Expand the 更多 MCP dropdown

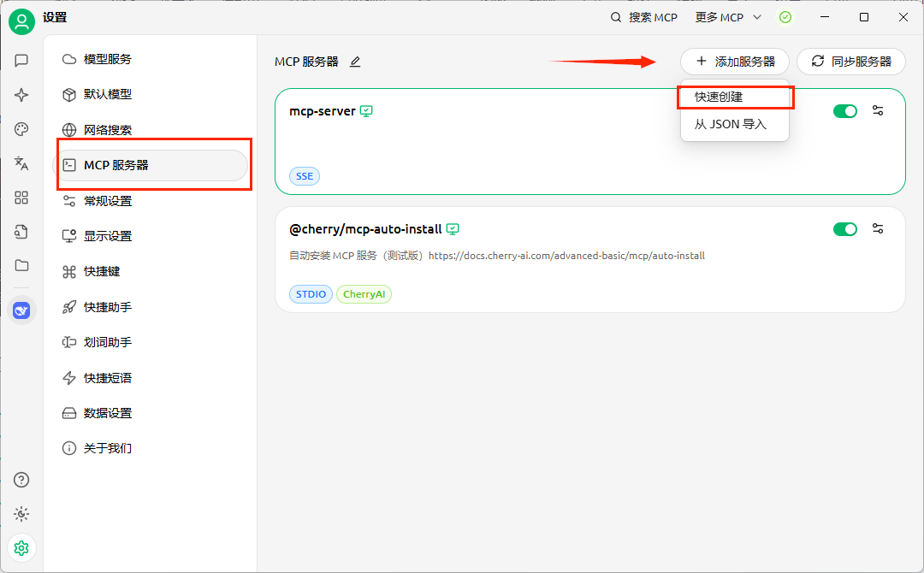(726, 17)
